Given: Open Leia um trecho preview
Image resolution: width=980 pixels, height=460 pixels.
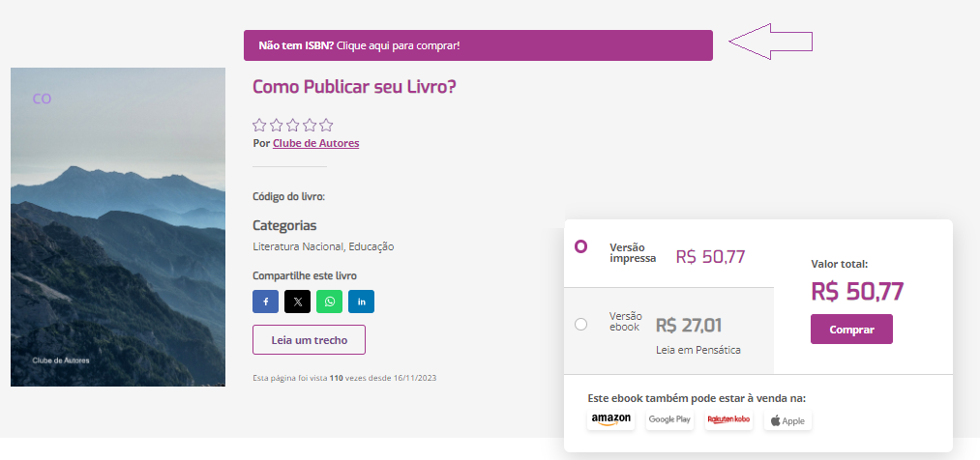Looking at the screenshot, I should click(309, 339).
